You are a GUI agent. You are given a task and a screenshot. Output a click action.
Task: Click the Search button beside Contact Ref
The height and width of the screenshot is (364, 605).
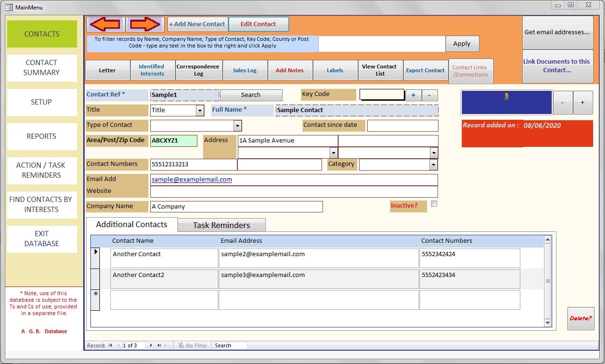coord(251,95)
